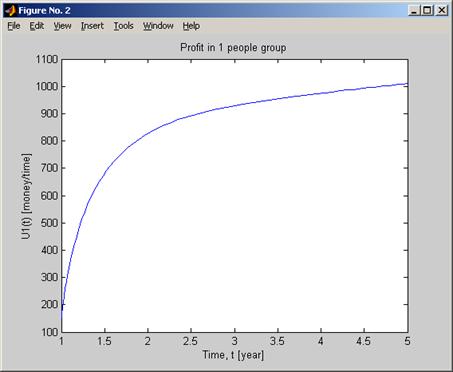Open the Help menu
Image resolution: width=453 pixels, height=372 pixels.
pyautogui.click(x=191, y=26)
